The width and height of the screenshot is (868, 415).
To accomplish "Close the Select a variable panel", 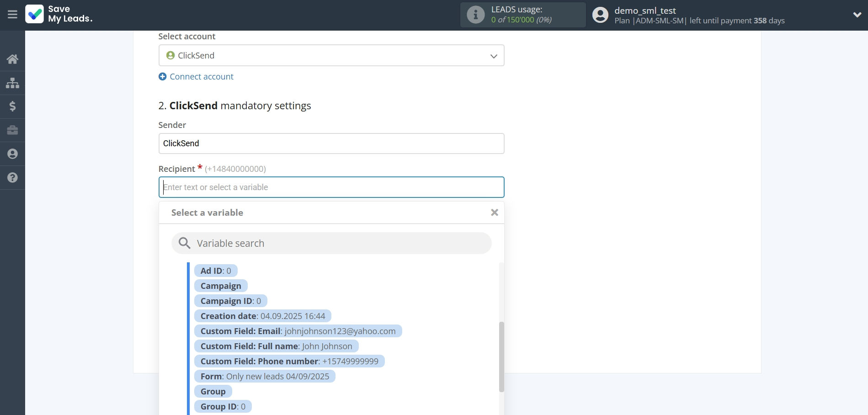I will point(494,213).
